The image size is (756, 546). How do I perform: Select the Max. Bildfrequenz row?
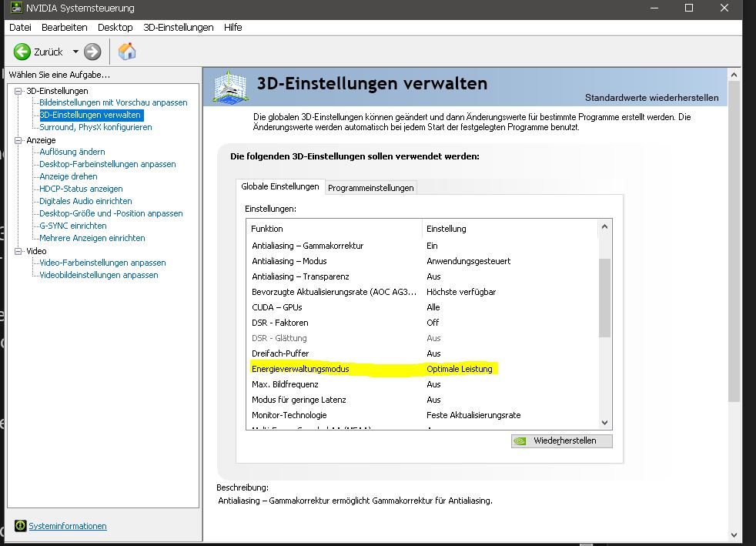(423, 385)
